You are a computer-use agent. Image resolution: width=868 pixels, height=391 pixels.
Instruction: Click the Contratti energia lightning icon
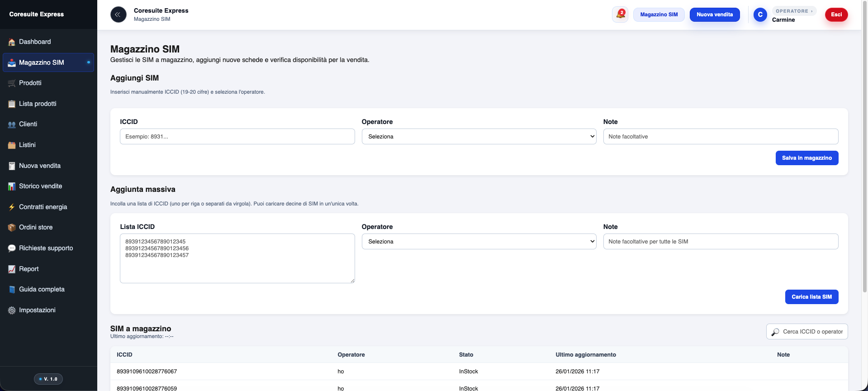[12, 207]
